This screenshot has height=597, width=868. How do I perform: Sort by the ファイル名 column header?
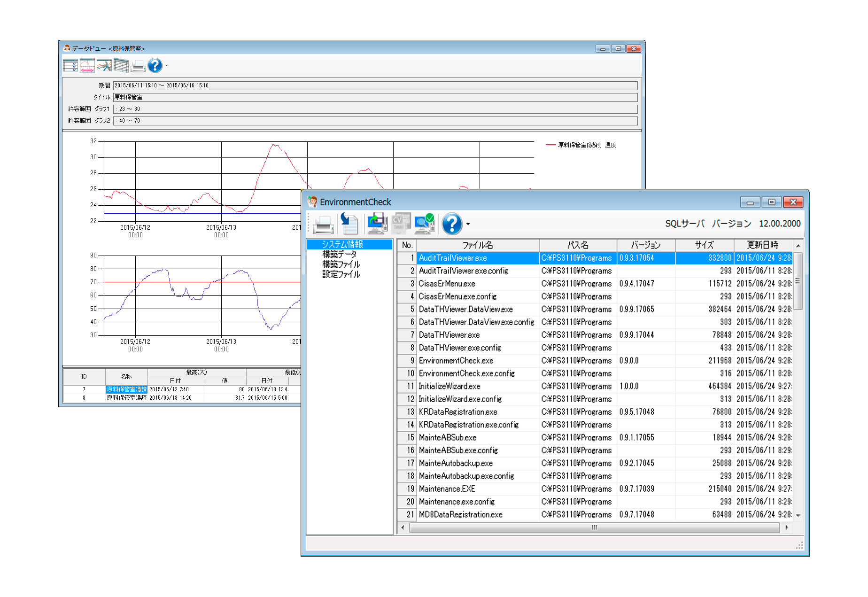pyautogui.click(x=478, y=245)
